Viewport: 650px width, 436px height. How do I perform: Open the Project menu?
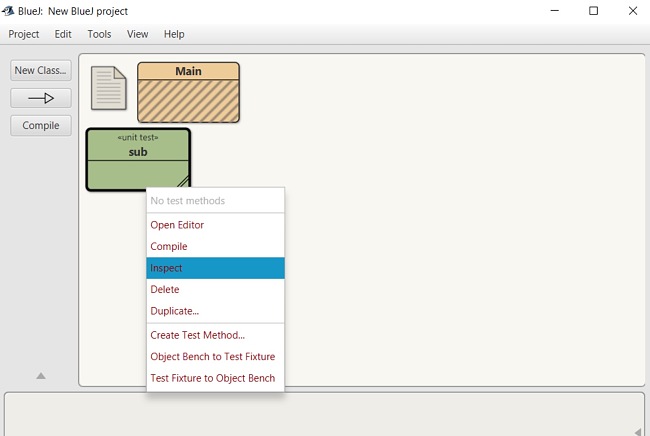(x=24, y=34)
